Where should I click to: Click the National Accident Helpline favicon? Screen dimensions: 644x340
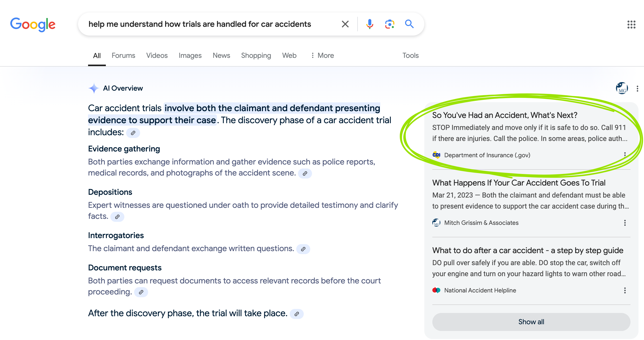(436, 290)
